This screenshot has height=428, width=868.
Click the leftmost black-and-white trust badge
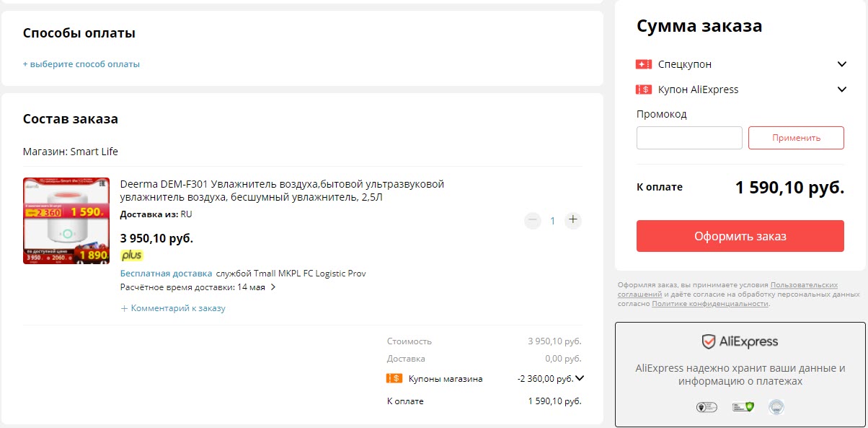tap(707, 407)
